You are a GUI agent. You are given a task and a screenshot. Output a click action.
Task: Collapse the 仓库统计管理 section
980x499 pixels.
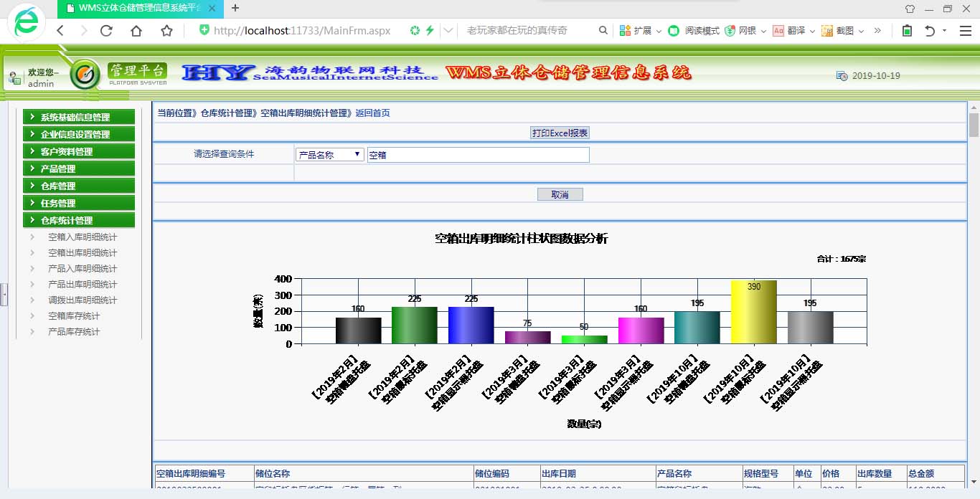coord(79,221)
